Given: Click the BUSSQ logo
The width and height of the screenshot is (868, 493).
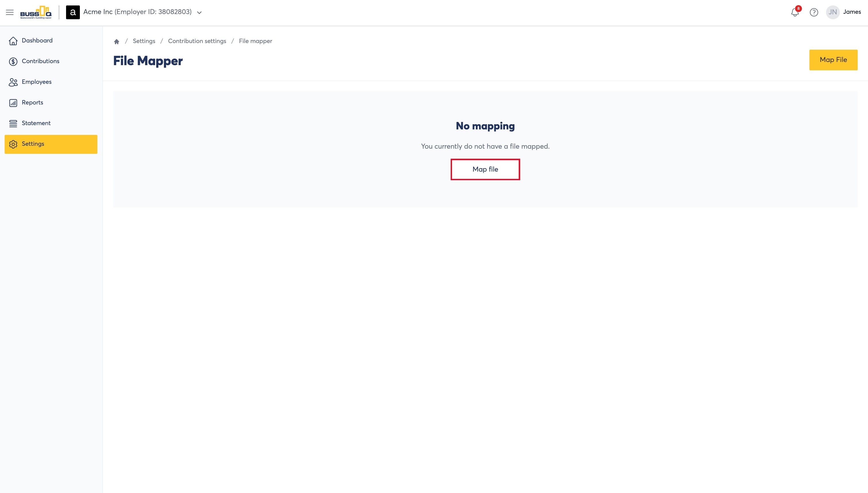Looking at the screenshot, I should 36,13.
